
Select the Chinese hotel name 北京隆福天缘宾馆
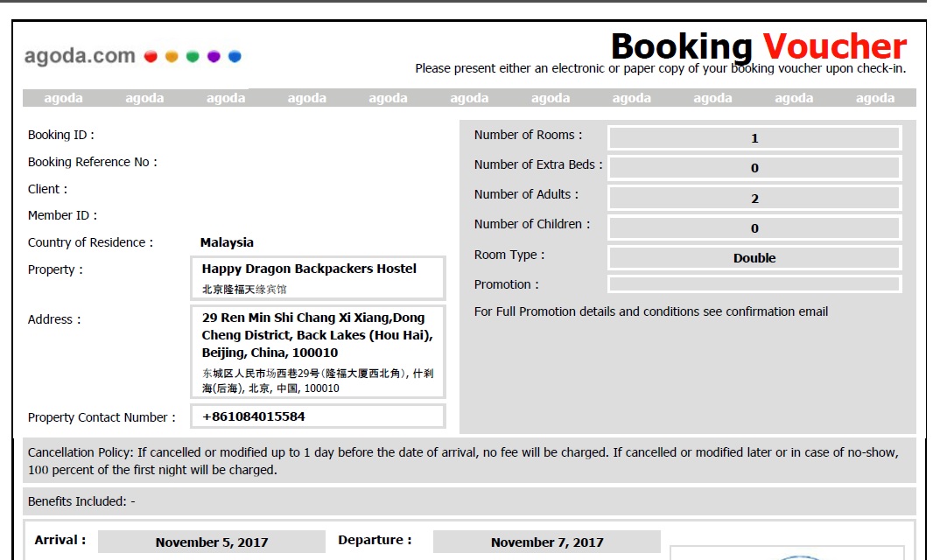pos(244,289)
